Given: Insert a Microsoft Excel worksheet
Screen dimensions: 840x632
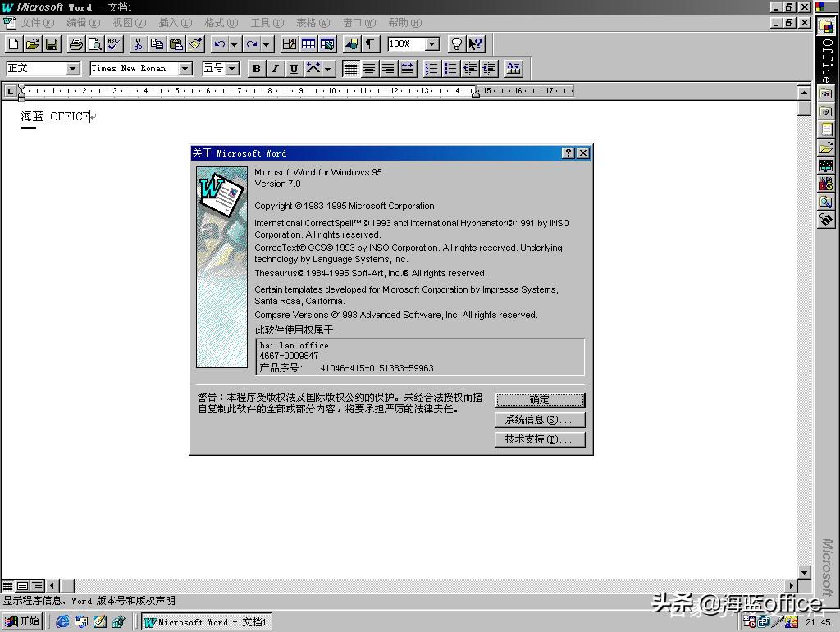Looking at the screenshot, I should point(328,44).
